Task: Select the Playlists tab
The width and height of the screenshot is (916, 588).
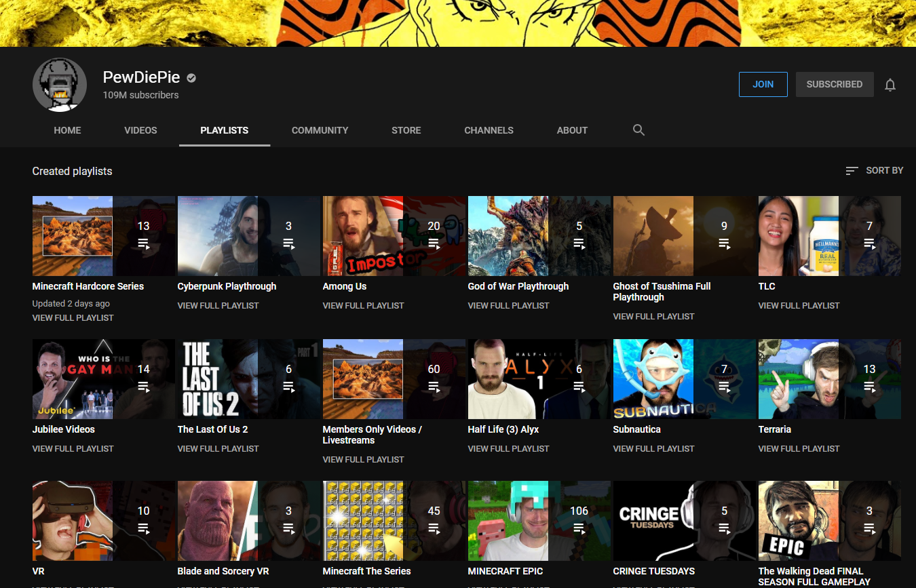Action: (225, 130)
